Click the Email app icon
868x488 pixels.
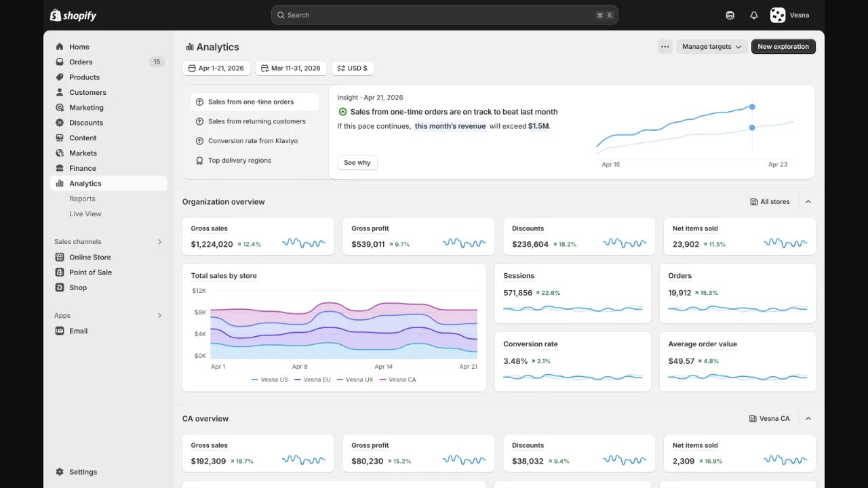point(60,331)
